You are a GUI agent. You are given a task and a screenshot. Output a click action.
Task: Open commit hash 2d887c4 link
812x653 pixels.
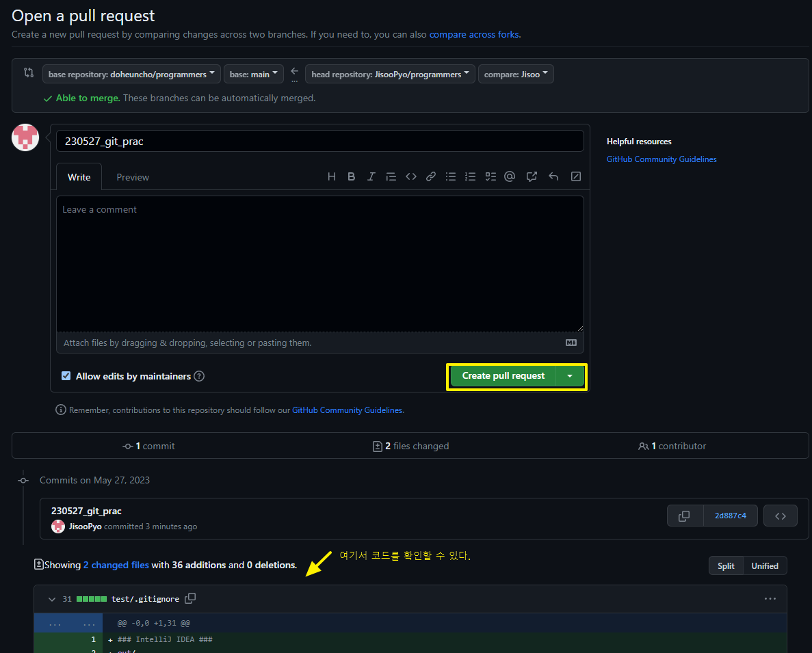tap(730, 516)
